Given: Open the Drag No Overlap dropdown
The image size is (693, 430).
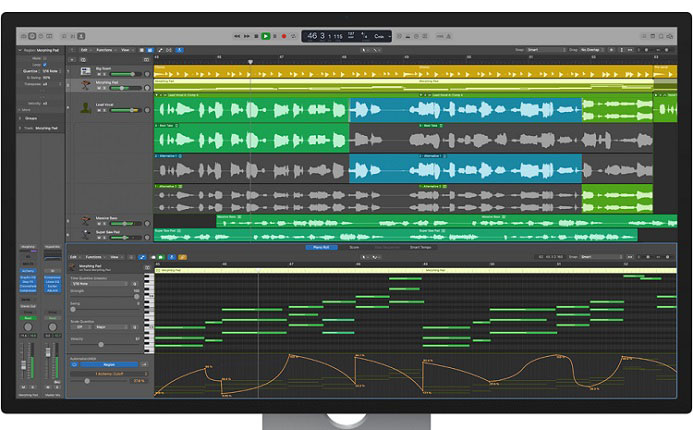Looking at the screenshot, I should click(592, 50).
